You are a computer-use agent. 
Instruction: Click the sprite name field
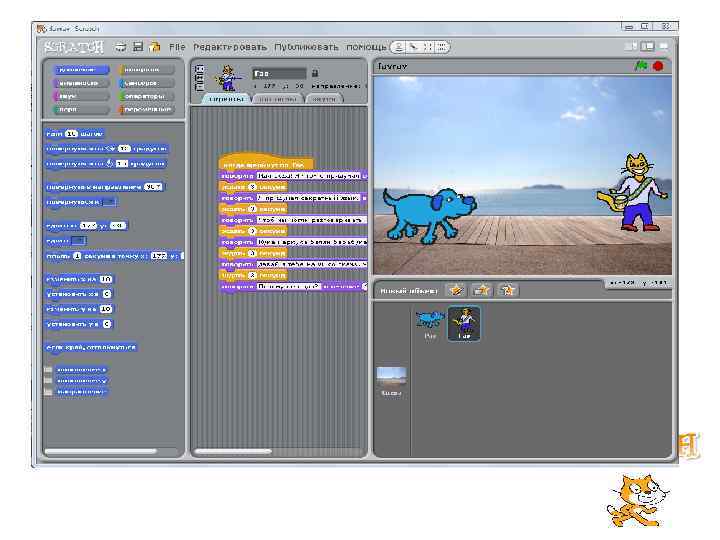(279, 73)
